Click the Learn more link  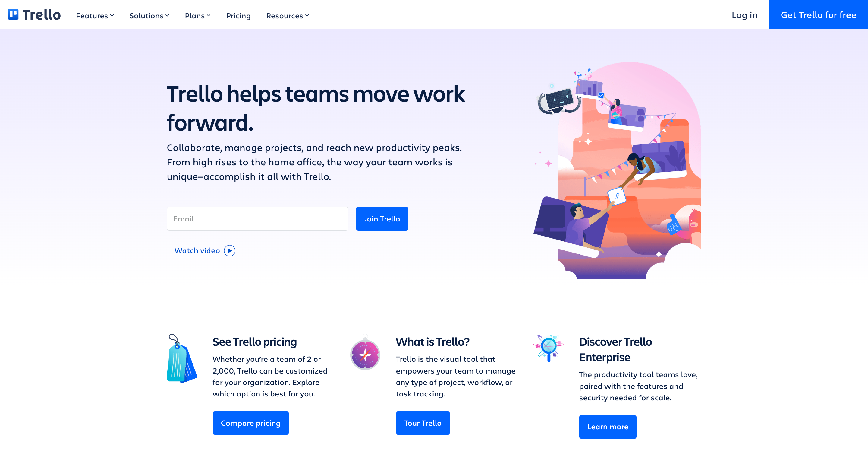point(608,427)
